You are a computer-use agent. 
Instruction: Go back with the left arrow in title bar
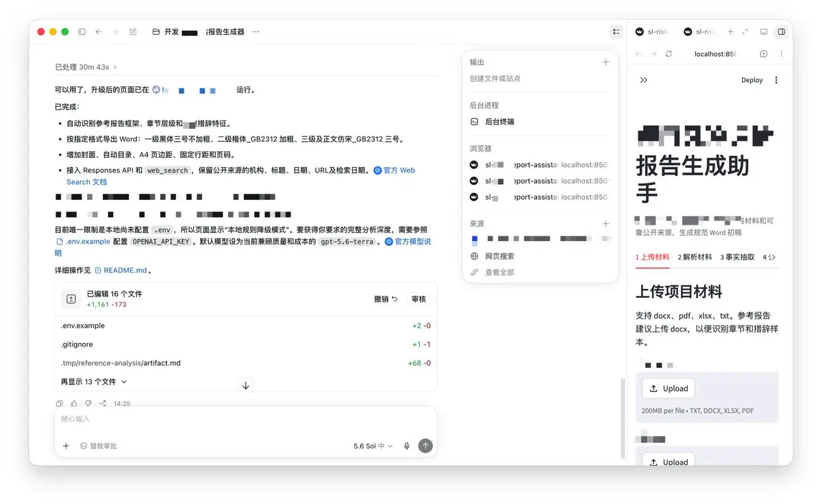(x=99, y=32)
